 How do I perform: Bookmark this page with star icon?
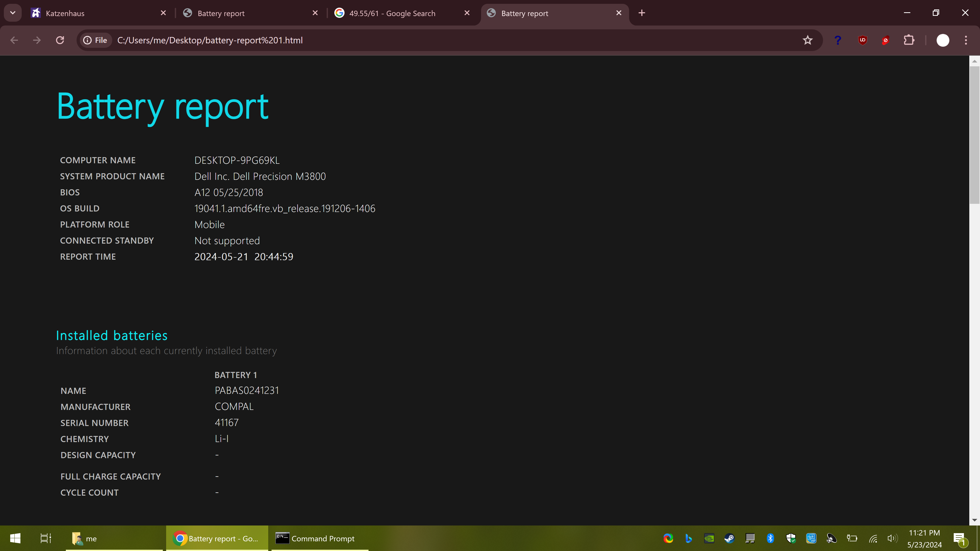tap(807, 40)
